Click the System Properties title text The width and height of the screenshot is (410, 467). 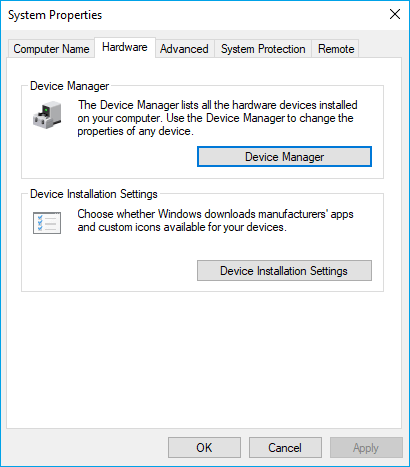55,15
